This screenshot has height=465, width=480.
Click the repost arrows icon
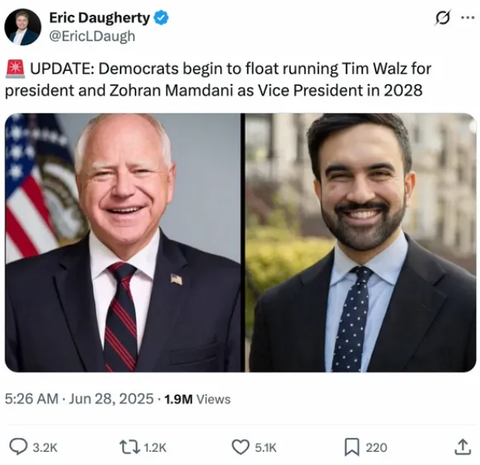130,447
